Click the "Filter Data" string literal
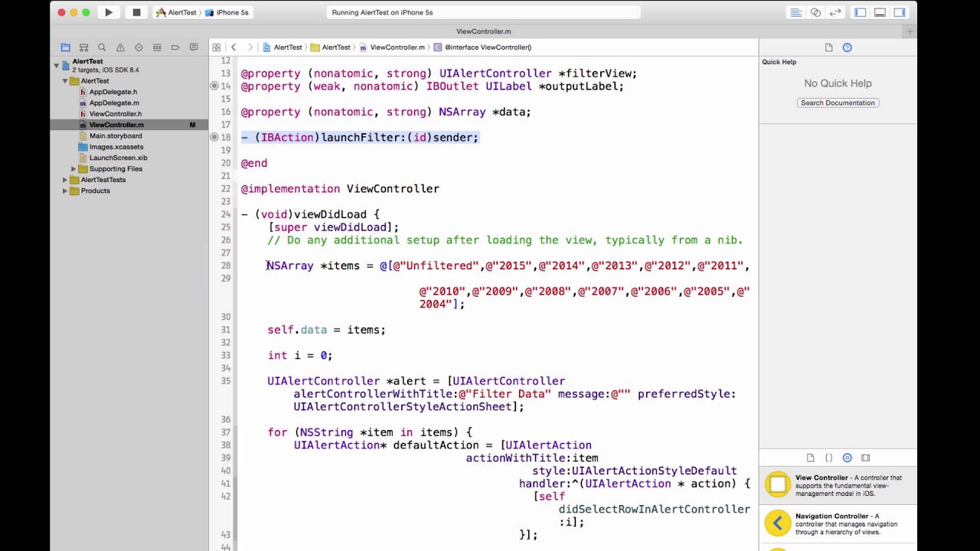Viewport: 980px width, 551px height. click(505, 394)
